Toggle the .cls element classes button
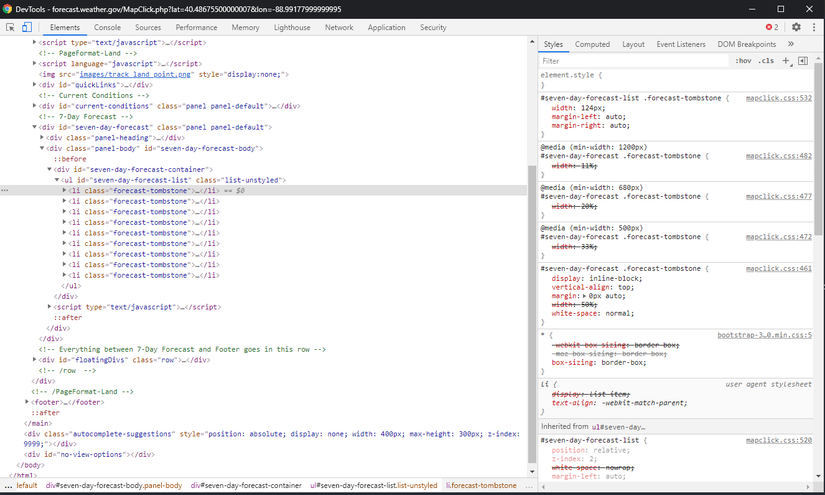The width and height of the screenshot is (825, 495). click(766, 61)
